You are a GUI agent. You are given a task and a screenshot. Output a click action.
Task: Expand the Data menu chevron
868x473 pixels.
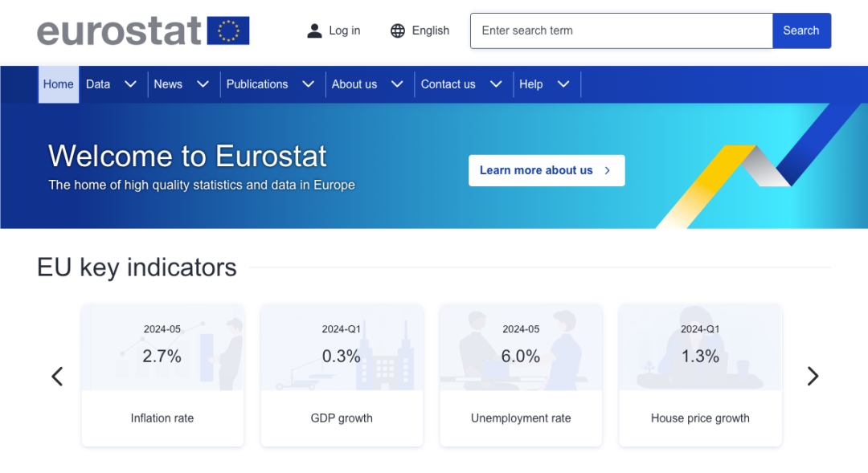(130, 84)
